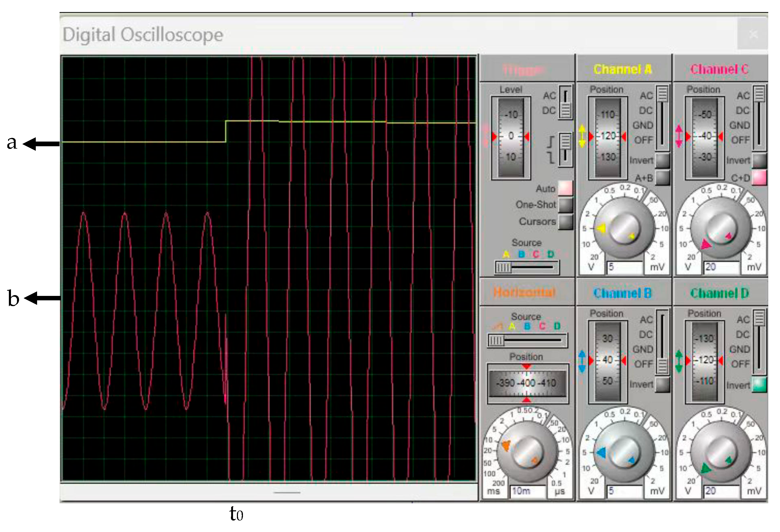Click Channel A AC/DC/GND/OFF coupling selector
780x532 pixels.
click(x=662, y=118)
